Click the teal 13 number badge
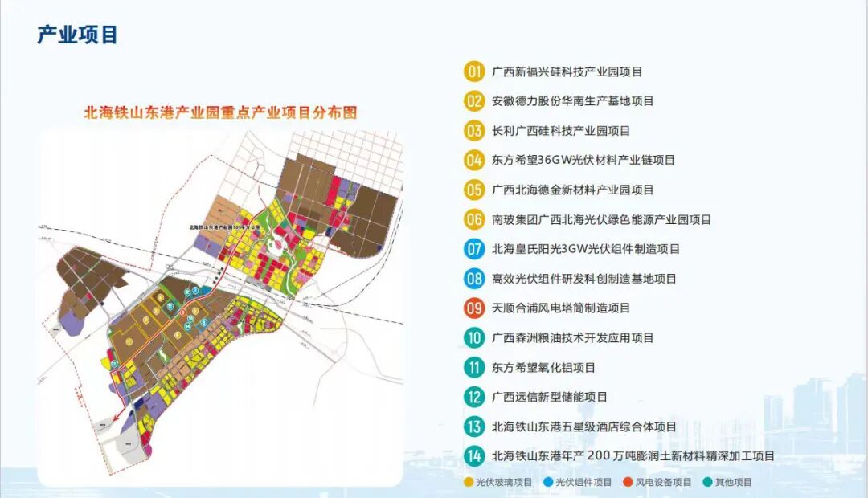Viewport: 868px width, 498px height. tap(474, 427)
